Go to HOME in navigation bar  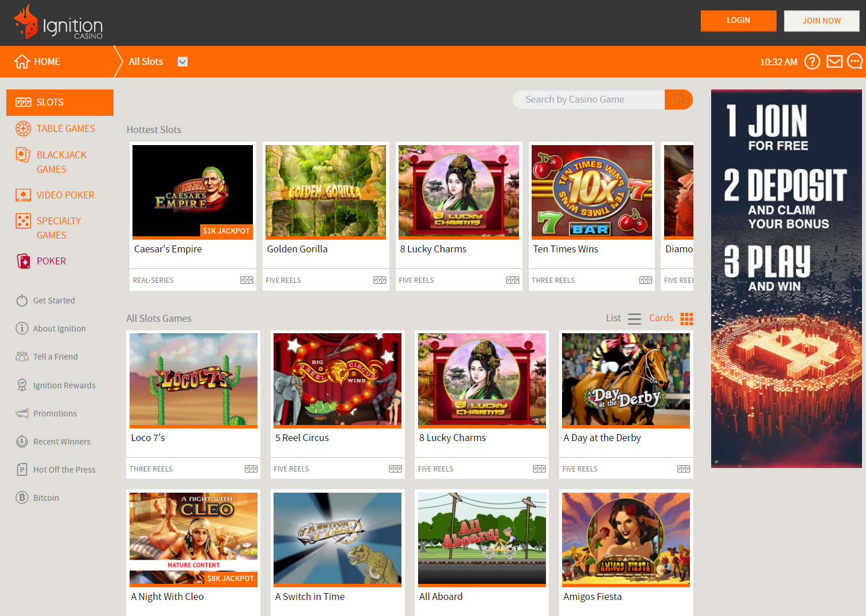point(37,61)
